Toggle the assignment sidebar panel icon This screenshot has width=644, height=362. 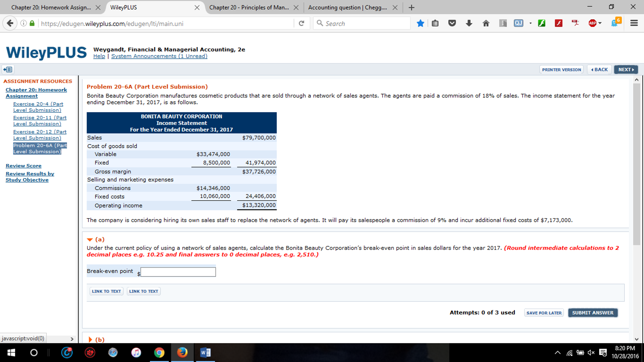pos(8,70)
